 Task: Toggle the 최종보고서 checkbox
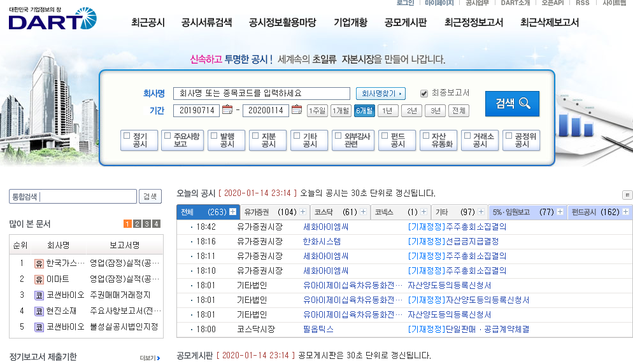(424, 94)
